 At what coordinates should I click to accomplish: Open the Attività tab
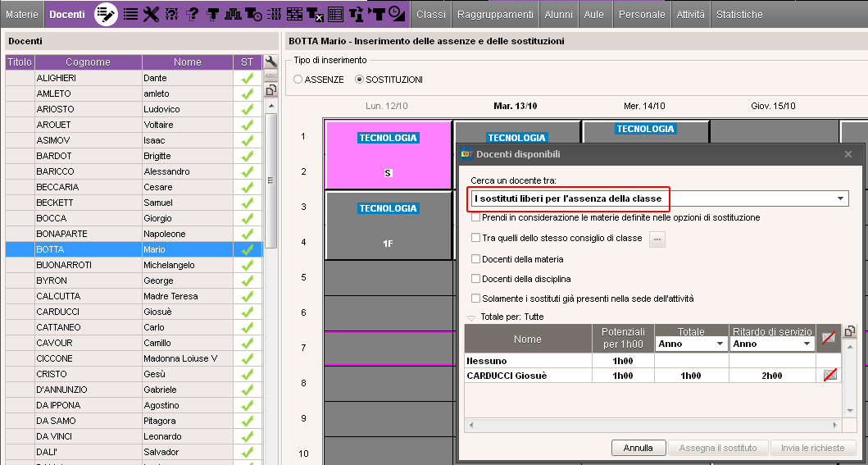pos(691,15)
